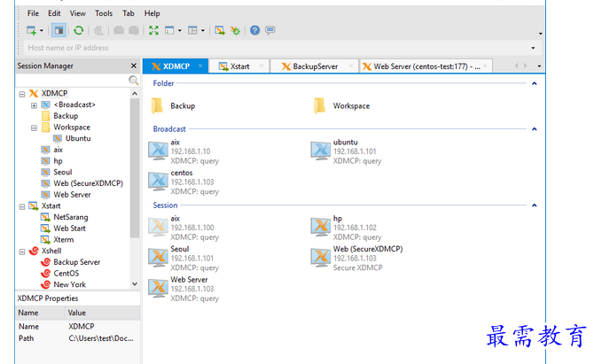This screenshot has width=594, height=364.
Task: Click broadcast aix 192.168.1.10 icon
Action: coord(158,151)
